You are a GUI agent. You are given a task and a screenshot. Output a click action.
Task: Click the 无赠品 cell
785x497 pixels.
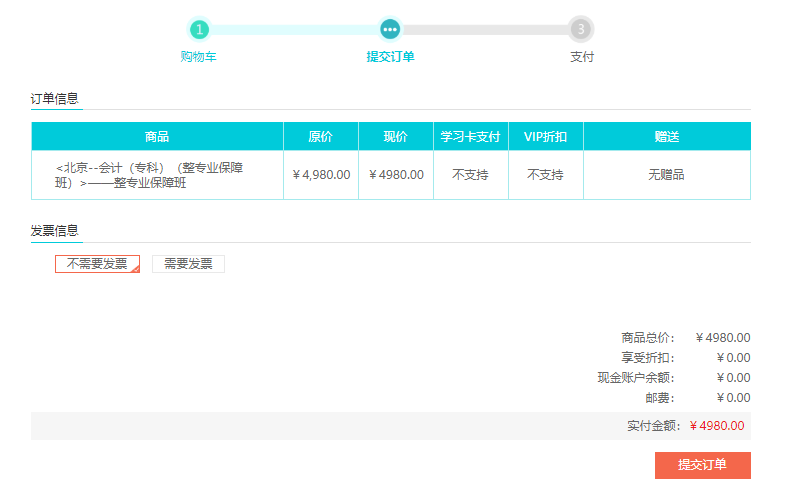point(666,175)
